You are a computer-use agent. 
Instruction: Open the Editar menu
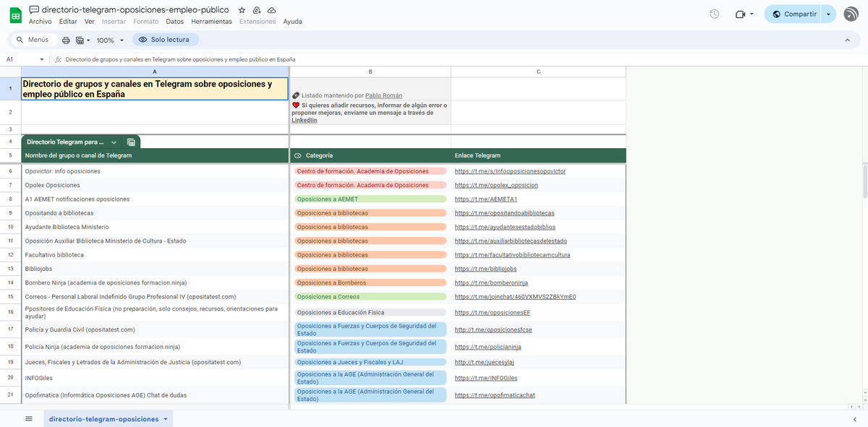pos(68,22)
